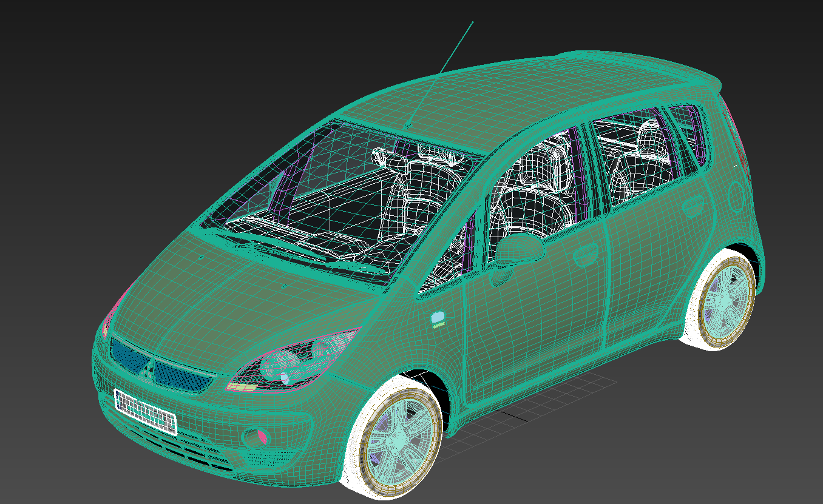Click the round fuel filler cap
This screenshot has height=504, width=823.
[x=737, y=197]
